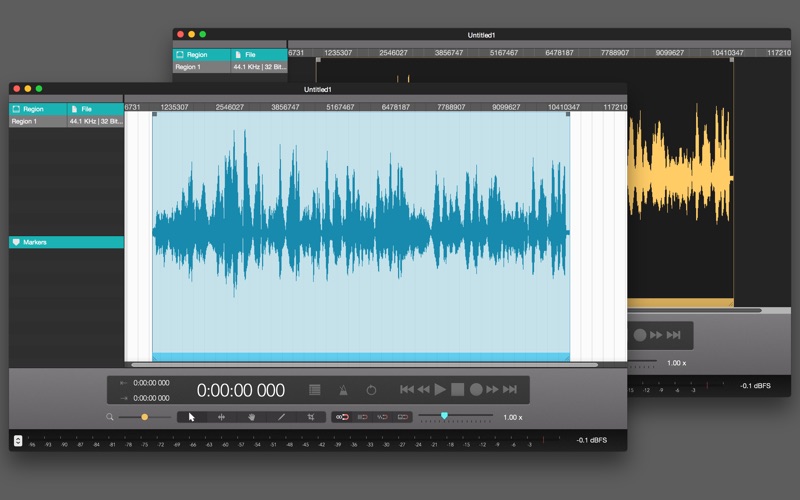This screenshot has width=800, height=500.
Task: Skip to end in front window
Action: (510, 390)
